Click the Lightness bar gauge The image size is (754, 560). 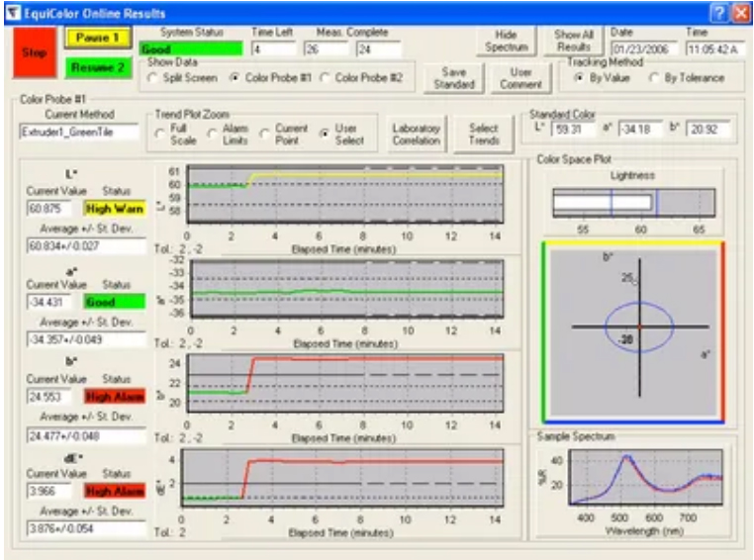click(634, 203)
